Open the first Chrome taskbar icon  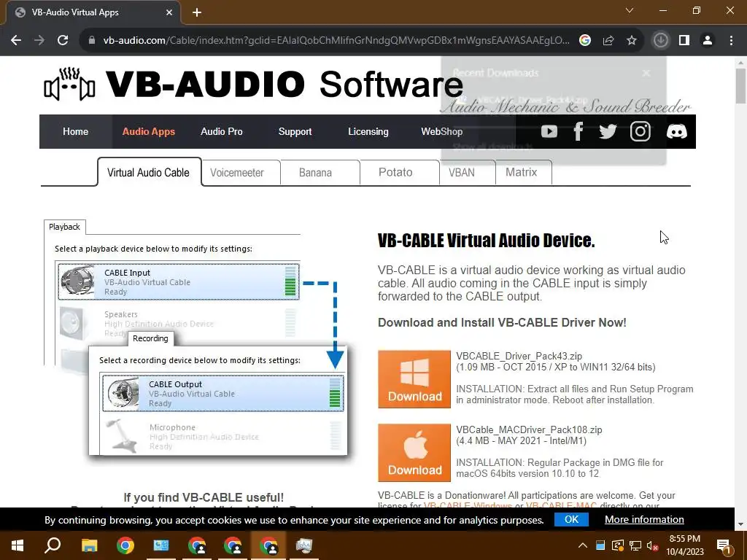(x=125, y=545)
